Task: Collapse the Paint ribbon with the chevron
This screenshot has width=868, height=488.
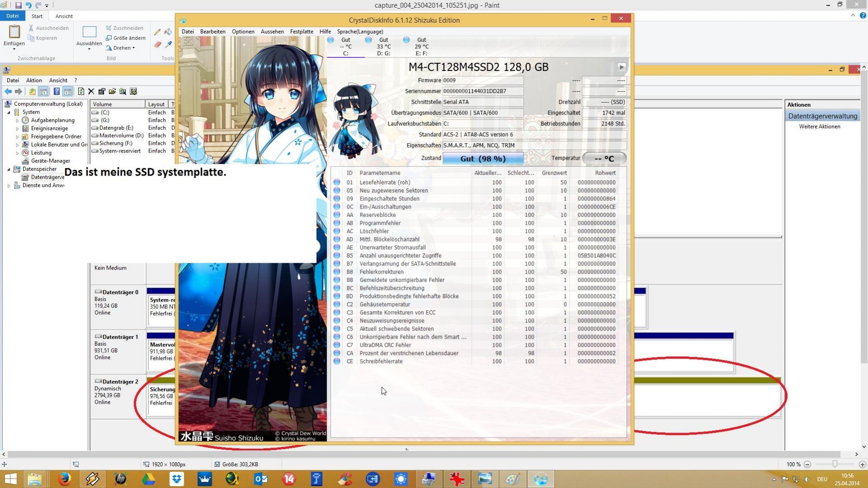Action: 853,15
